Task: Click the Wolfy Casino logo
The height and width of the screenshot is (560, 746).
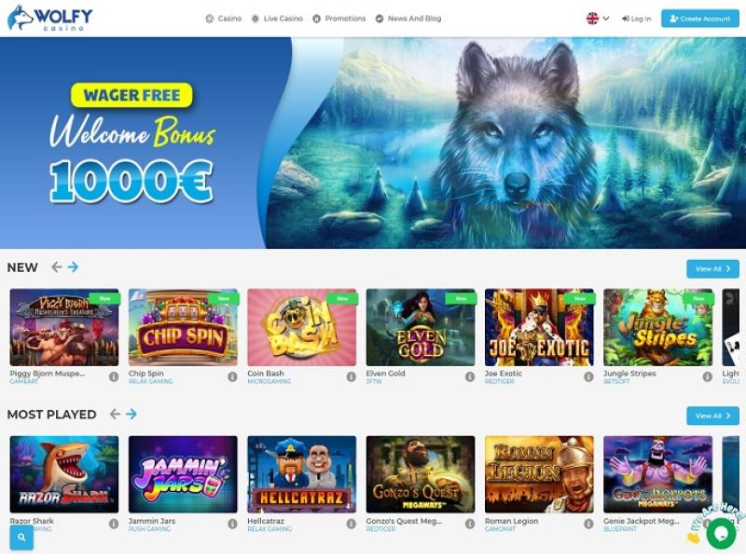Action: (50, 18)
